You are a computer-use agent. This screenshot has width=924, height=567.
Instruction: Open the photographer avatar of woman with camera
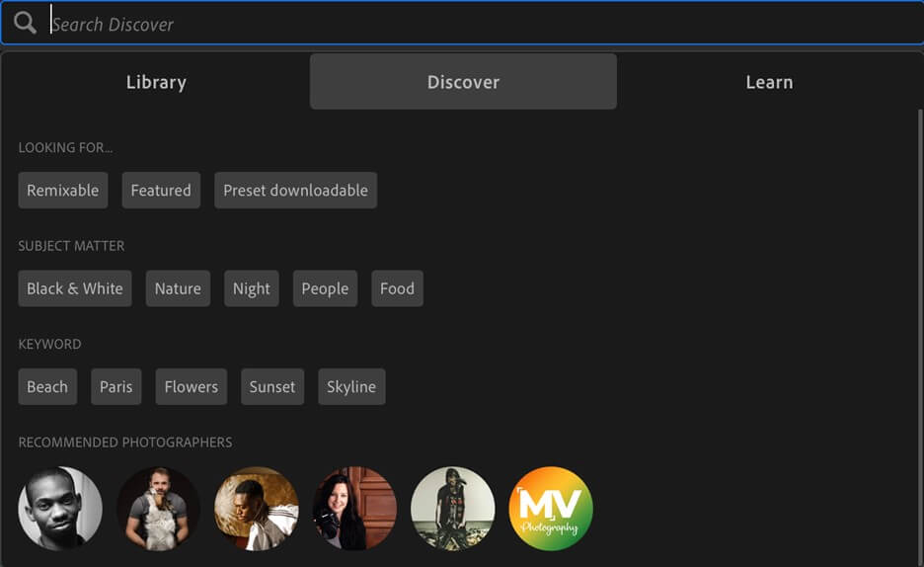coord(354,508)
